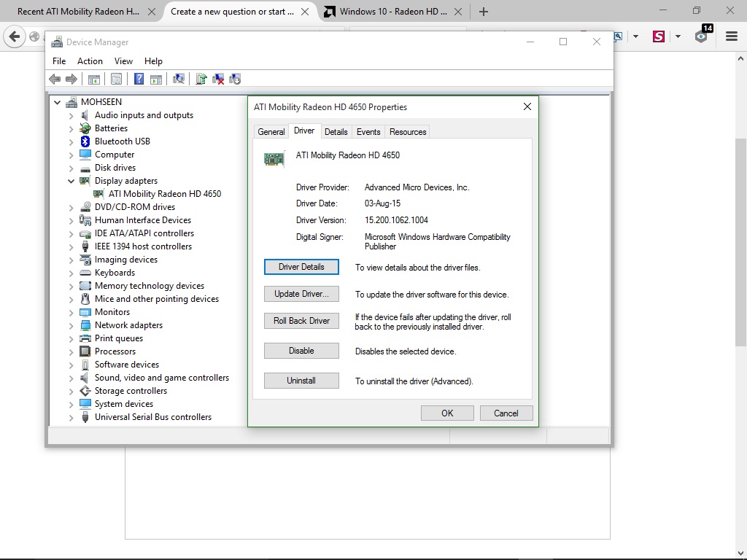Open the View menu in Device Manager
747x560 pixels.
(123, 61)
